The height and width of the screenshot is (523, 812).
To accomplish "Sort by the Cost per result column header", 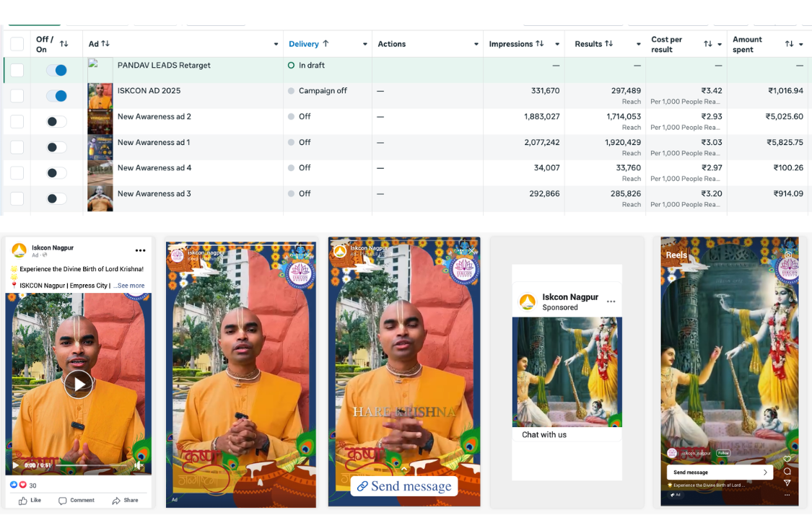I will (667, 44).
